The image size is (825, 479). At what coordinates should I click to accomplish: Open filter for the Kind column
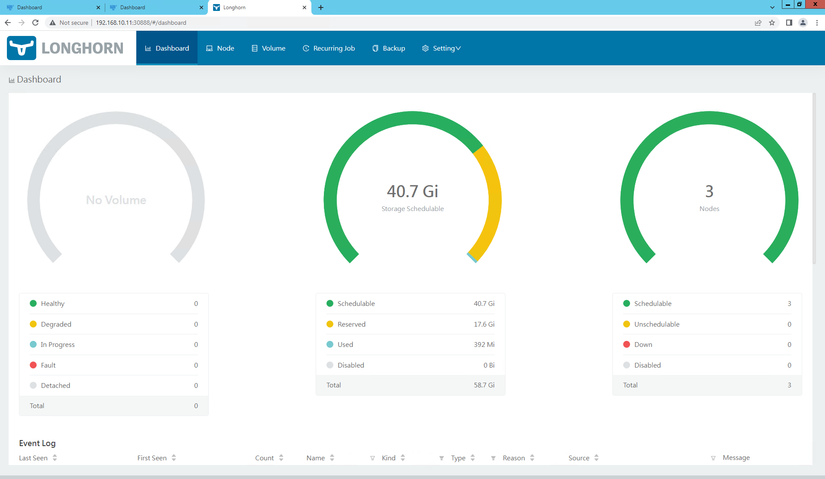click(441, 458)
